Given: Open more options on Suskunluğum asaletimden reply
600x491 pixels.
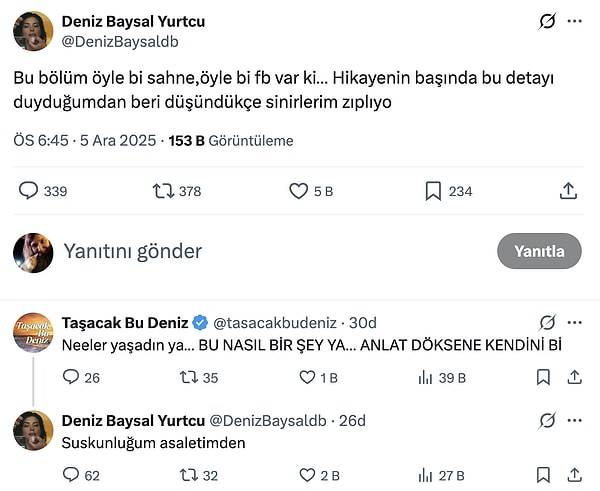Looking at the screenshot, I should pyautogui.click(x=574, y=420).
